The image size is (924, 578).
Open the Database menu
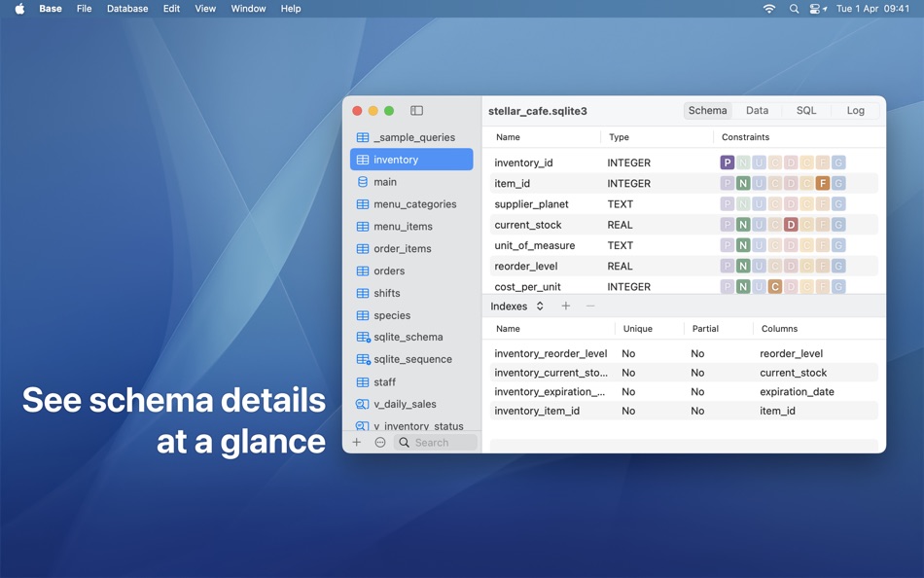[x=127, y=8]
